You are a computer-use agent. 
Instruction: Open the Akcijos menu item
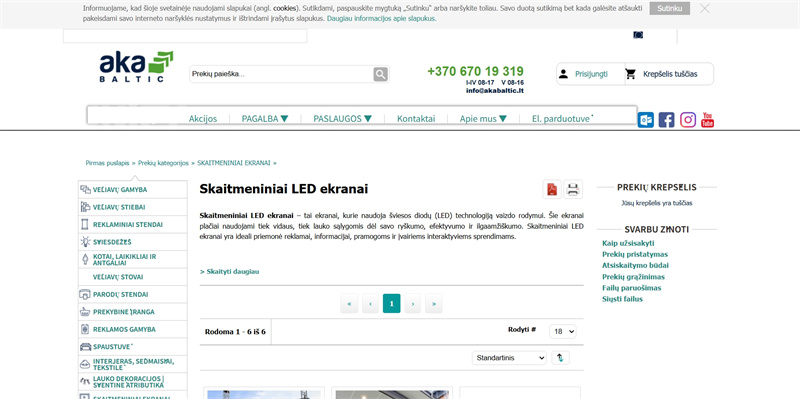tap(203, 118)
